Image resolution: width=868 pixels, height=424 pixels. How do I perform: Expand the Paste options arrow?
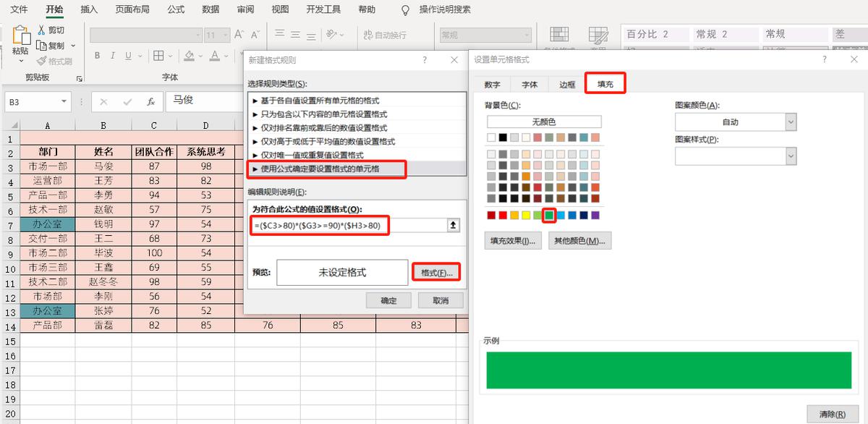click(21, 62)
